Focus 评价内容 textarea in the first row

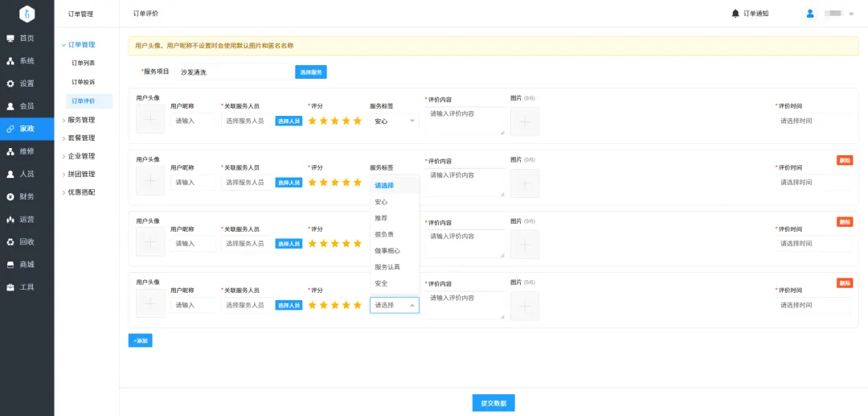click(x=465, y=122)
